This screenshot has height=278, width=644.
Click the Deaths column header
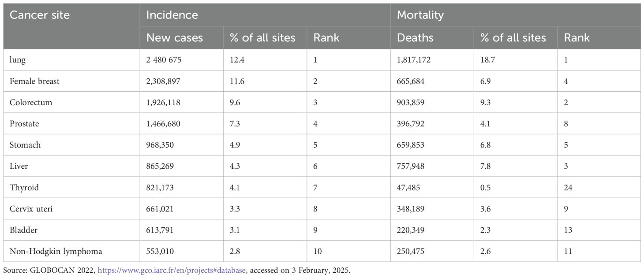pyautogui.click(x=415, y=38)
